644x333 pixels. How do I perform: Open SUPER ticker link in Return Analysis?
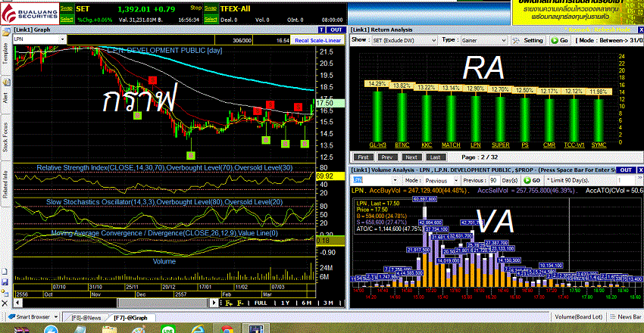point(500,145)
